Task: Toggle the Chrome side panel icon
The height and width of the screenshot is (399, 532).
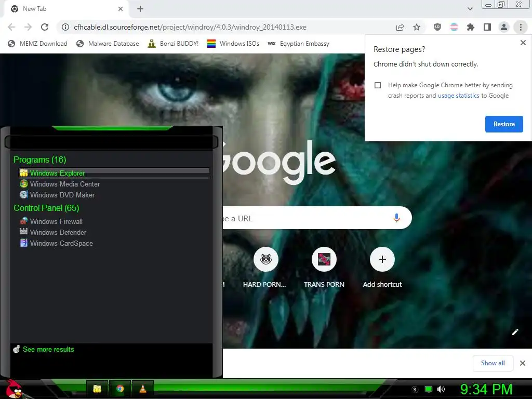Action: click(x=487, y=27)
